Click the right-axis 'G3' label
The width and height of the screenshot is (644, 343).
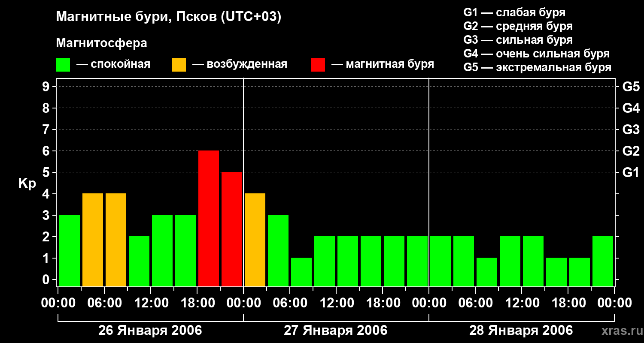pos(631,129)
